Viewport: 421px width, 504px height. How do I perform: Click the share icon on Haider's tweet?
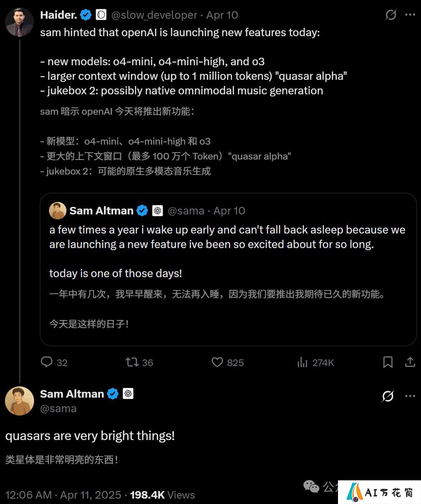pyautogui.click(x=410, y=362)
